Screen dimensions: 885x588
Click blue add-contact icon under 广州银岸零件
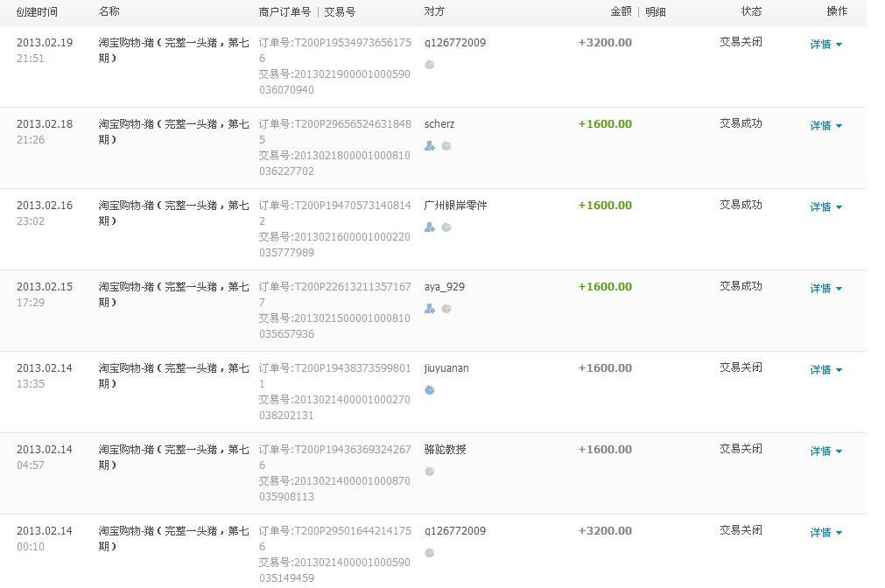[x=429, y=227]
